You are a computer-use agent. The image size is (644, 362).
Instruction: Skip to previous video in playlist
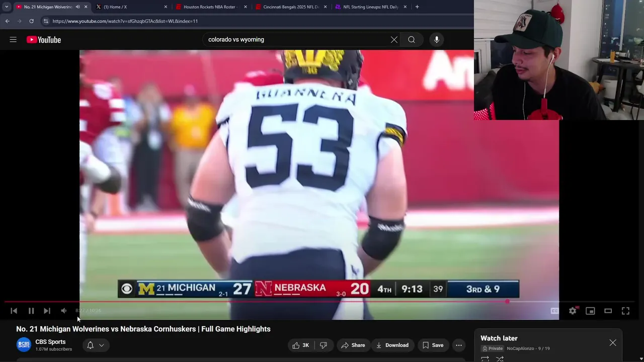[x=14, y=311]
